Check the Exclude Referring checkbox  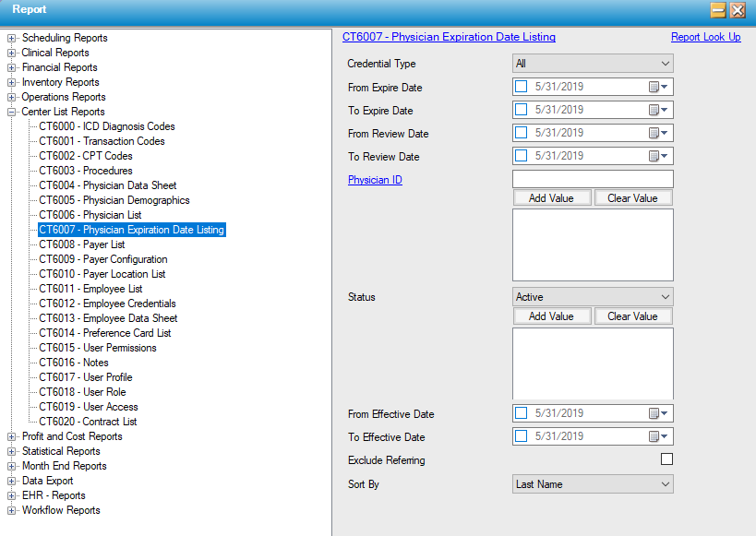tap(666, 459)
